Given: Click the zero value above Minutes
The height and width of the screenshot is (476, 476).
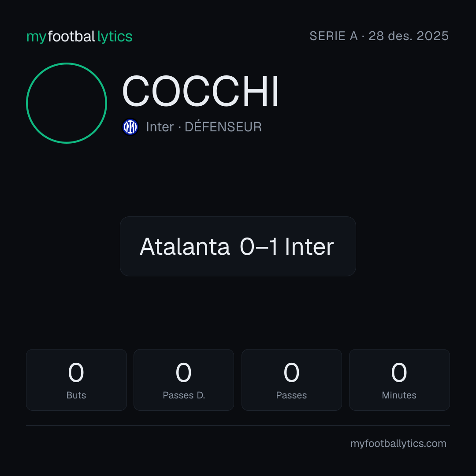Looking at the screenshot, I should point(399,372).
